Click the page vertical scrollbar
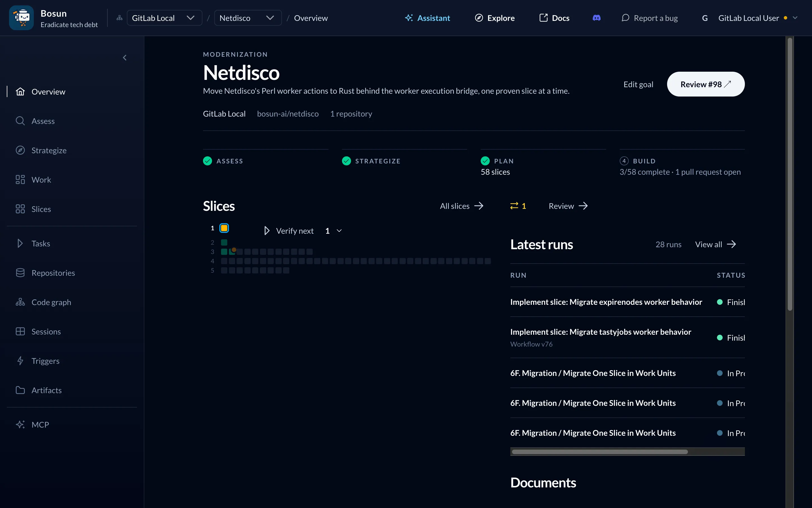 (x=790, y=175)
